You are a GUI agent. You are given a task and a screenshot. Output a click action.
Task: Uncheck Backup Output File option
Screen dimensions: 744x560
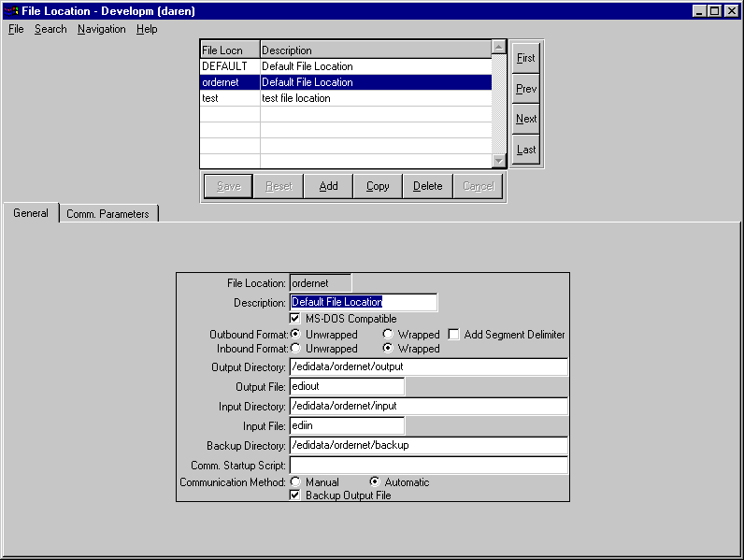[296, 495]
